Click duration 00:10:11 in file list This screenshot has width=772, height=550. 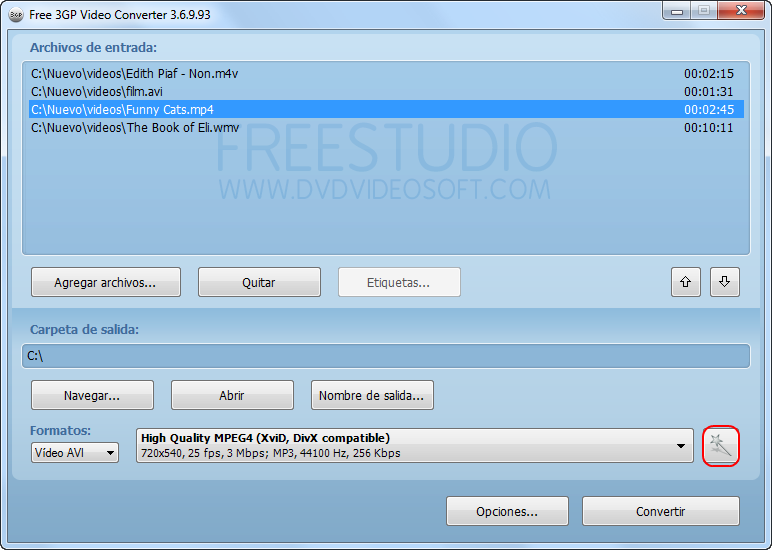tap(708, 128)
